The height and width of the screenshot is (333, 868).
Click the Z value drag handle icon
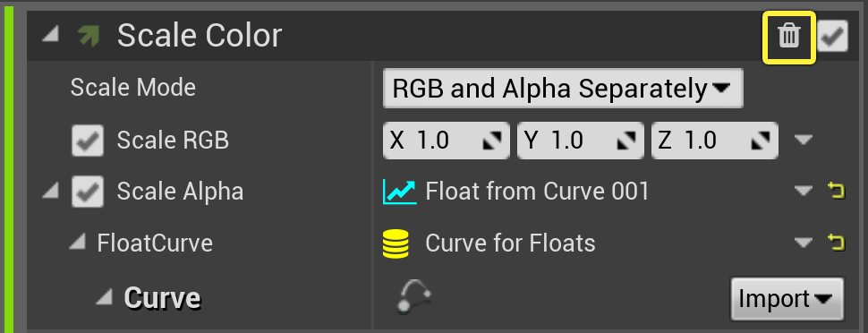pyautogui.click(x=761, y=141)
